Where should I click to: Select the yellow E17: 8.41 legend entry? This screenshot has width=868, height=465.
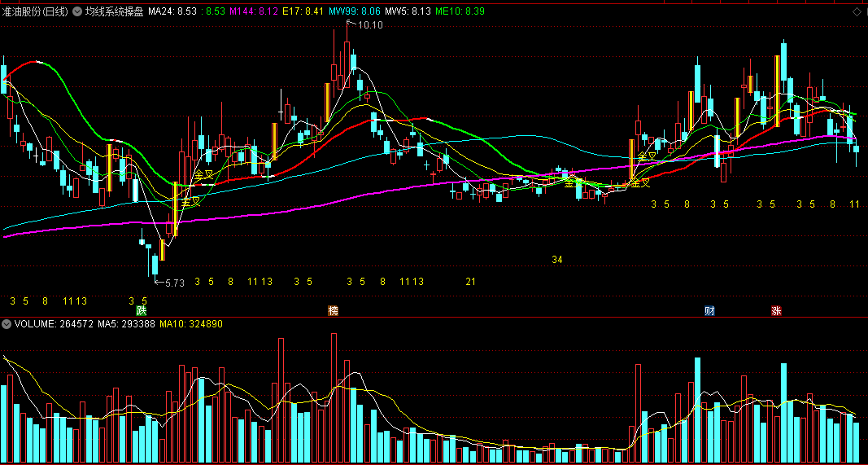pyautogui.click(x=303, y=11)
